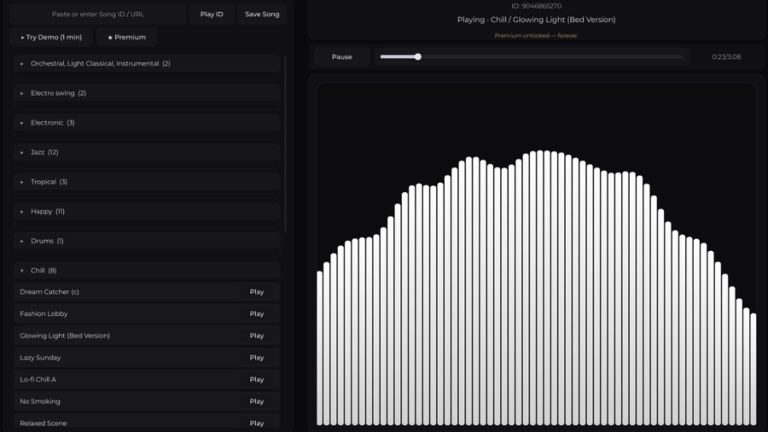Expand the Orchestral, Light Classical, Instrumental category
Image resolution: width=768 pixels, height=432 pixels.
coord(147,64)
